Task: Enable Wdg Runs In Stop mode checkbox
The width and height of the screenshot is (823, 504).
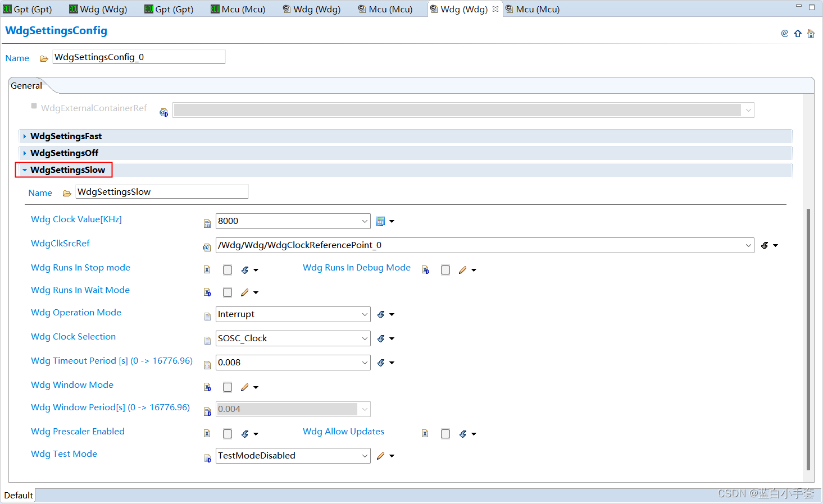Action: tap(228, 270)
